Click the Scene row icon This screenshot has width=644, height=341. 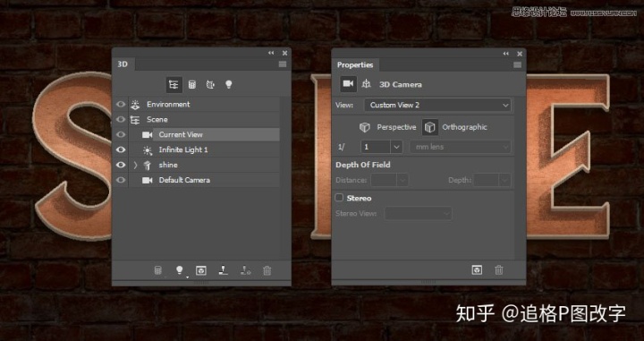click(x=135, y=120)
